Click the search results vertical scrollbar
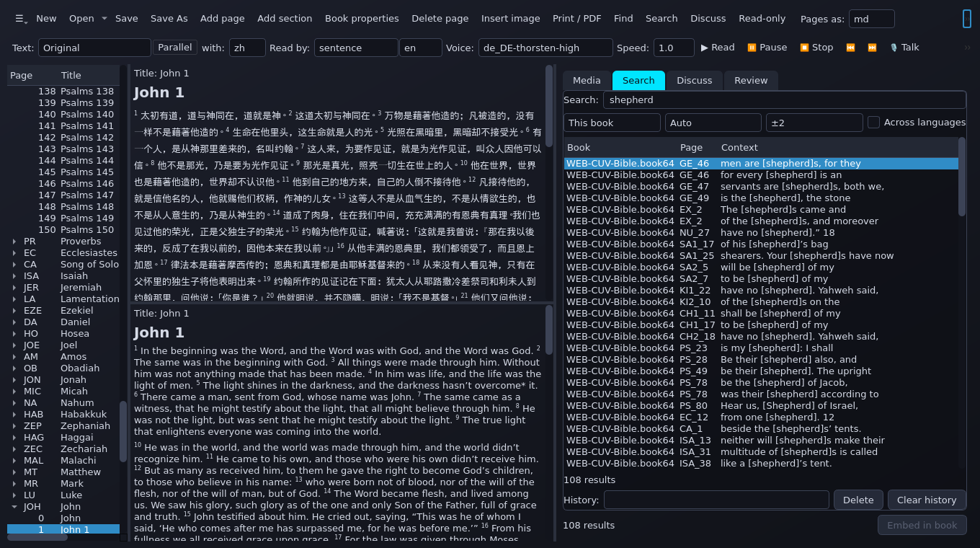 962,177
